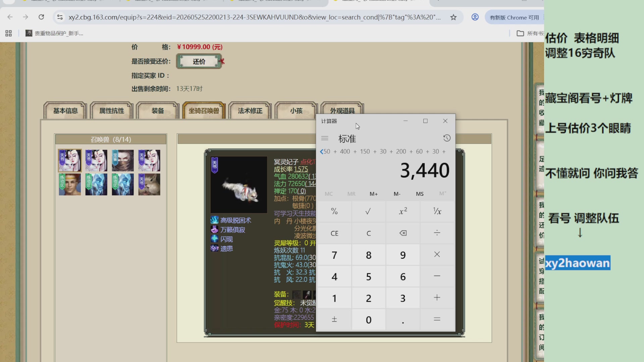Click calculator M+ memory add
The height and width of the screenshot is (362, 644).
click(374, 194)
